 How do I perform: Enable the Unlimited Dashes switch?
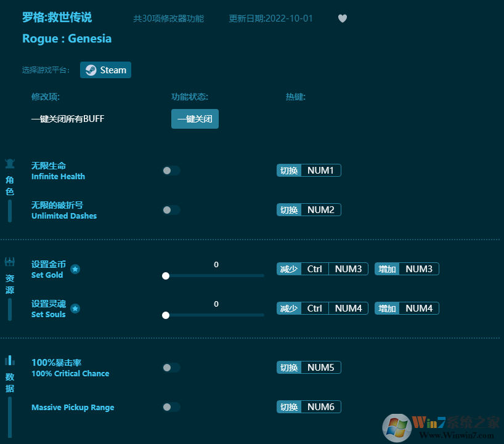[x=171, y=210]
